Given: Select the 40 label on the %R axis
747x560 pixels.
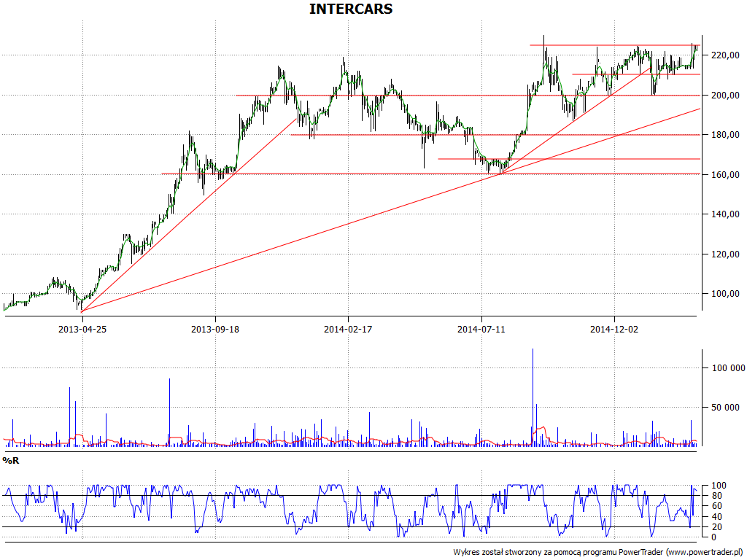Looking at the screenshot, I should coord(716,517).
